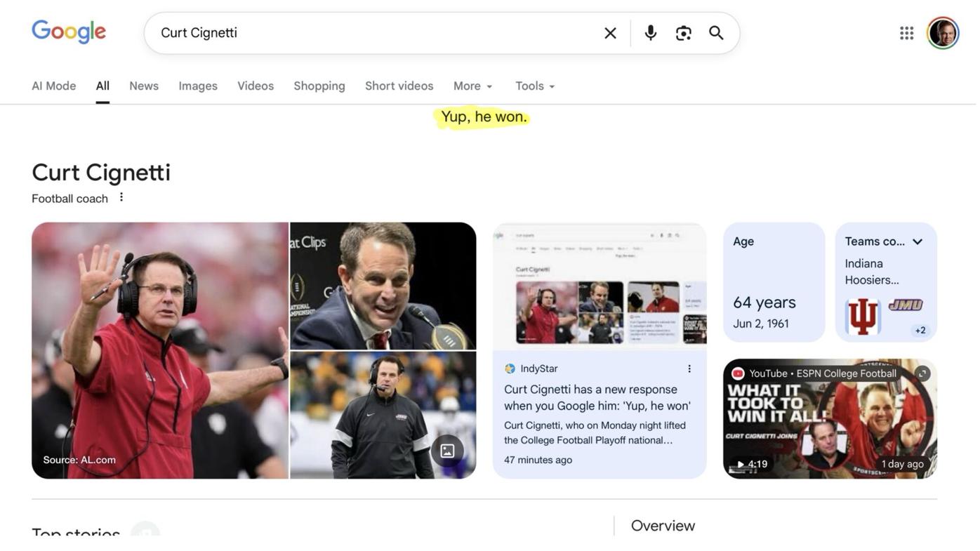
Task: Click the Overview heading
Action: (x=663, y=526)
